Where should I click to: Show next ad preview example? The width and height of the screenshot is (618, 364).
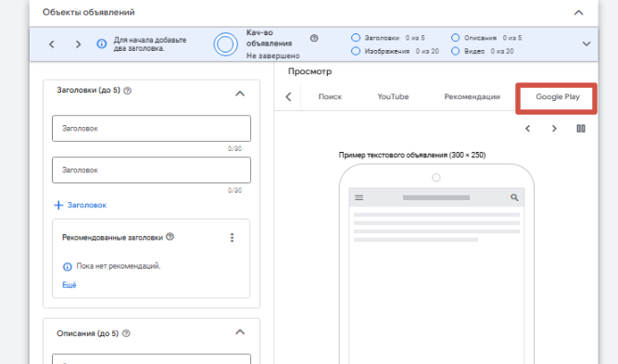pos(554,129)
